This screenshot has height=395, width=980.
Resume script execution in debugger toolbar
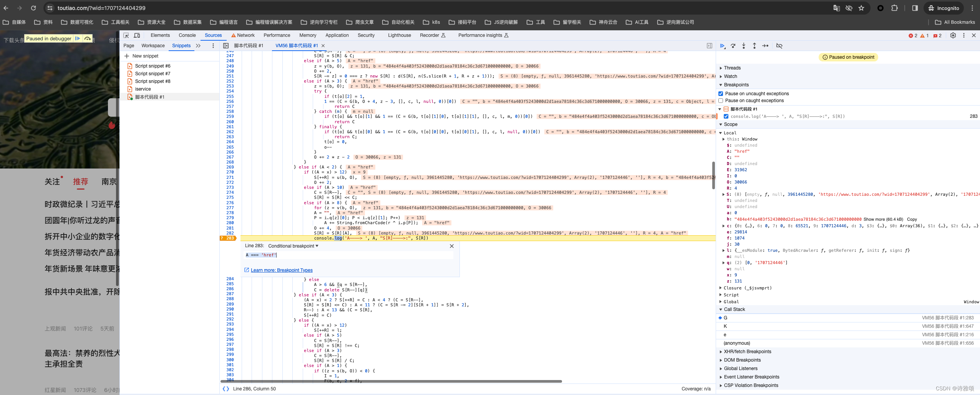point(722,46)
